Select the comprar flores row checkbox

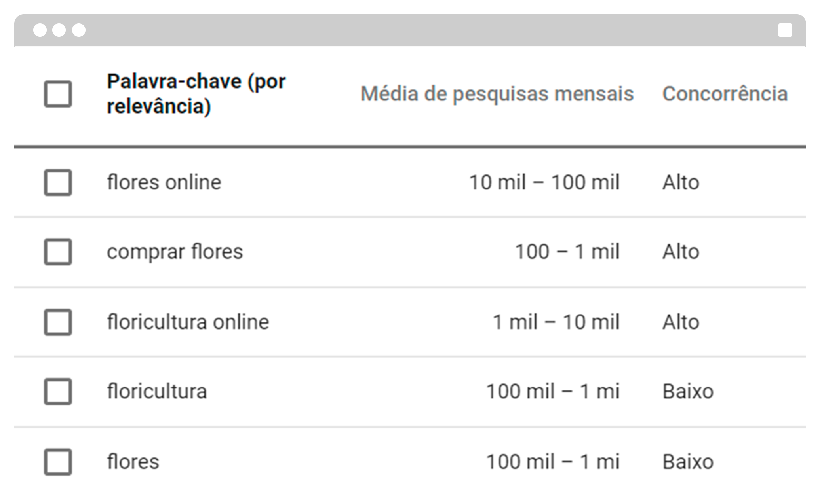[x=58, y=252]
